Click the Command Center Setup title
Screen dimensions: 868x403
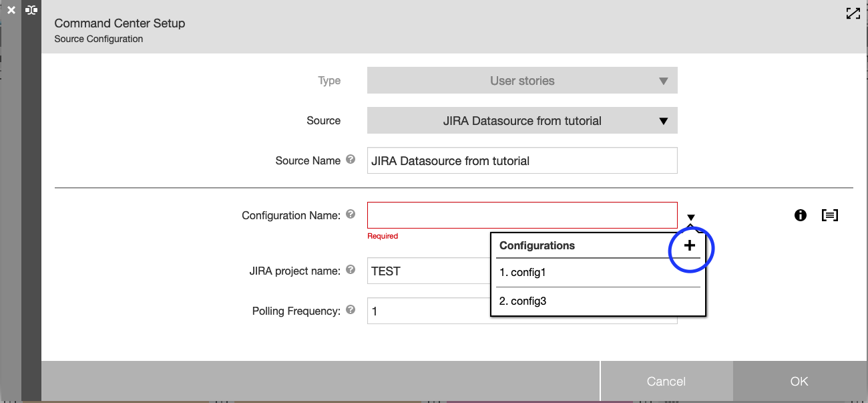tap(120, 23)
